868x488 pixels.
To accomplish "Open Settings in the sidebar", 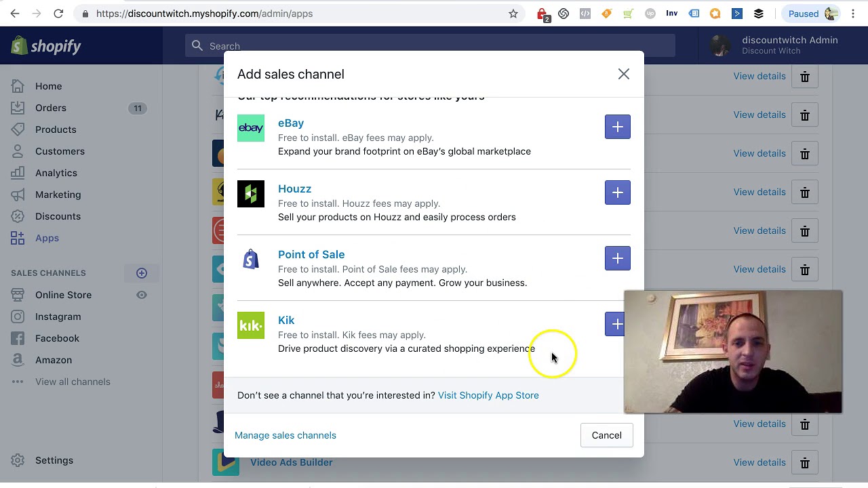I will (54, 460).
